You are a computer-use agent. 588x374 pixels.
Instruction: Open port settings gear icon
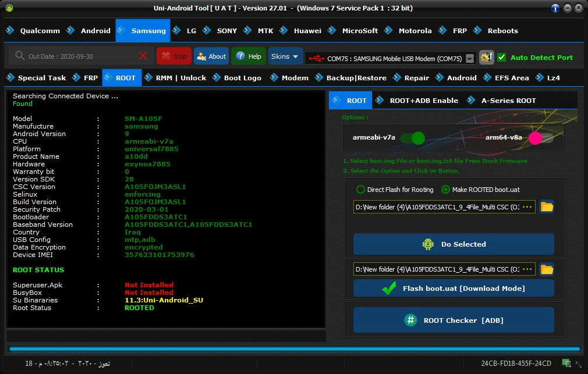486,58
